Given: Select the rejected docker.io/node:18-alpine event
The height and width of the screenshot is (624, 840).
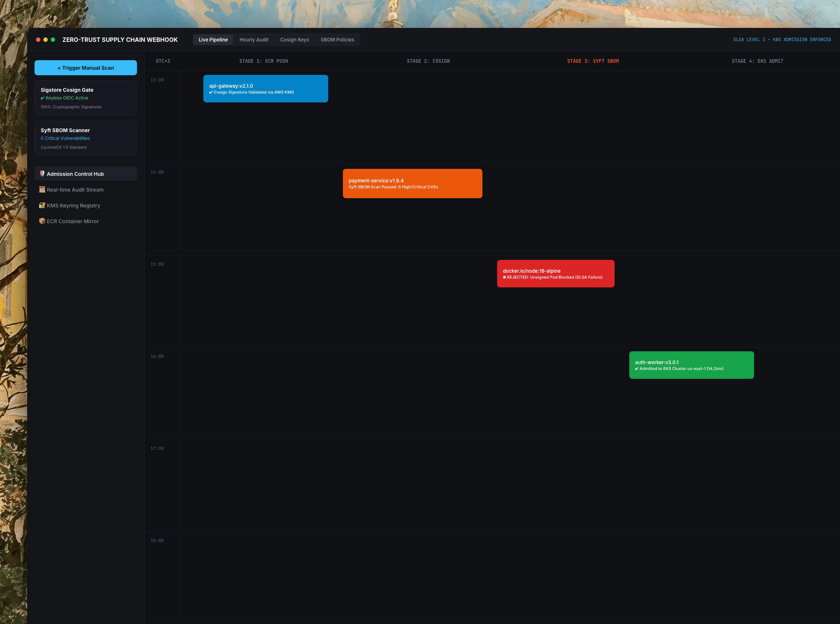Looking at the screenshot, I should [x=555, y=274].
